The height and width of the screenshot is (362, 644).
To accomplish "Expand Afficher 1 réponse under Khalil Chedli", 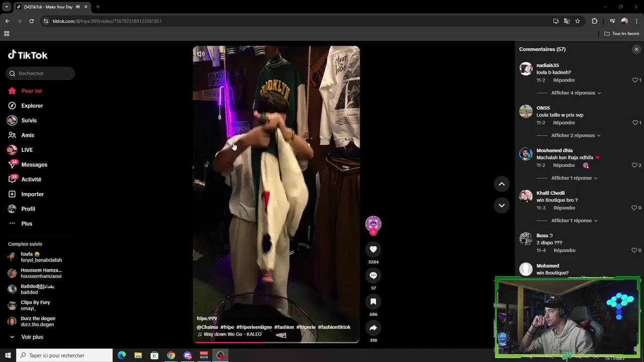I will [x=574, y=221].
